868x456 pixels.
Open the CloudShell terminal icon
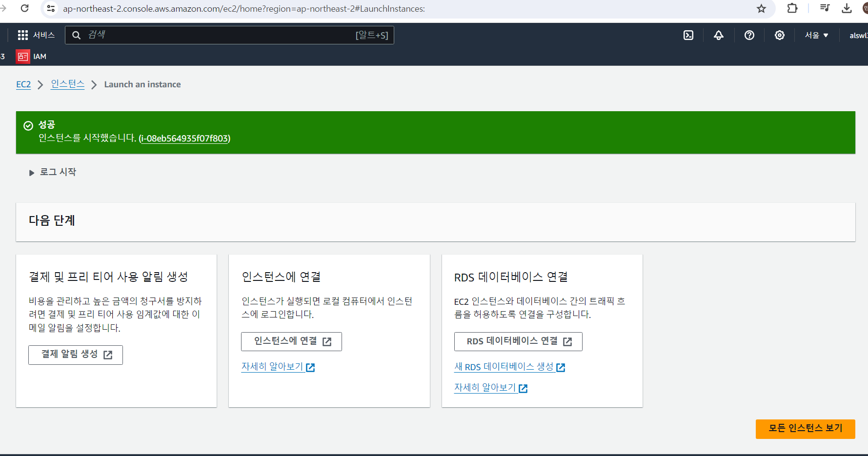point(688,35)
